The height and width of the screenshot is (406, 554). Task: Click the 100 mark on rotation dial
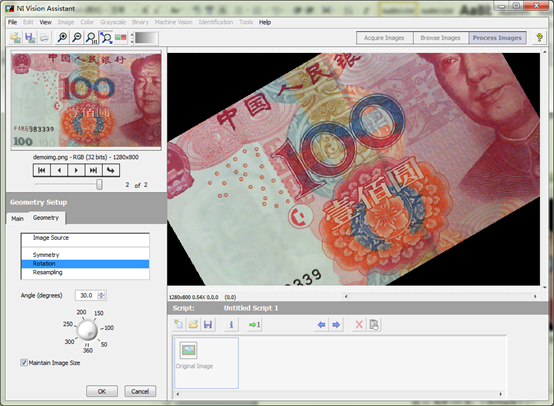point(109,328)
